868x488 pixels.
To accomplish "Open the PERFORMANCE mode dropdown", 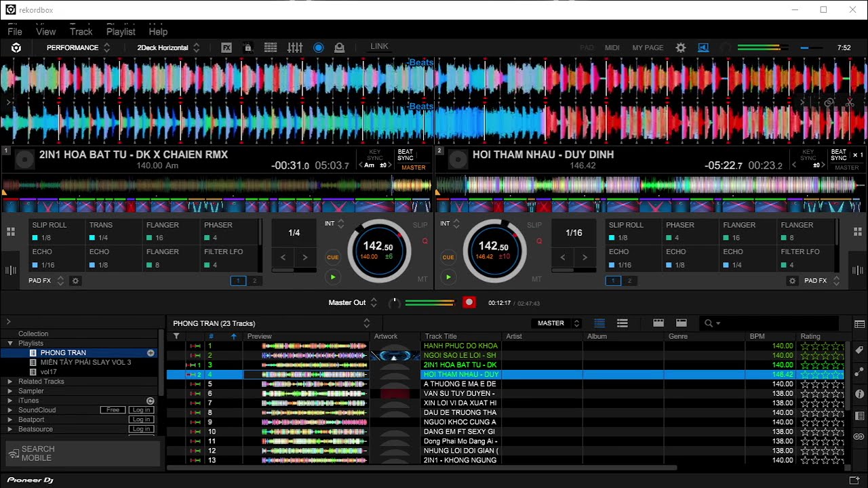I will 78,47.
